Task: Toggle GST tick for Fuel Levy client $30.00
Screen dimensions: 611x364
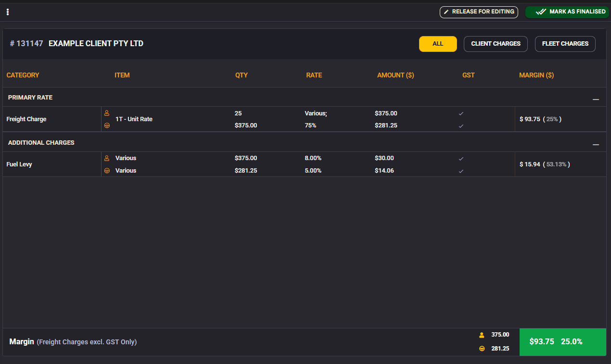Action: (461, 159)
